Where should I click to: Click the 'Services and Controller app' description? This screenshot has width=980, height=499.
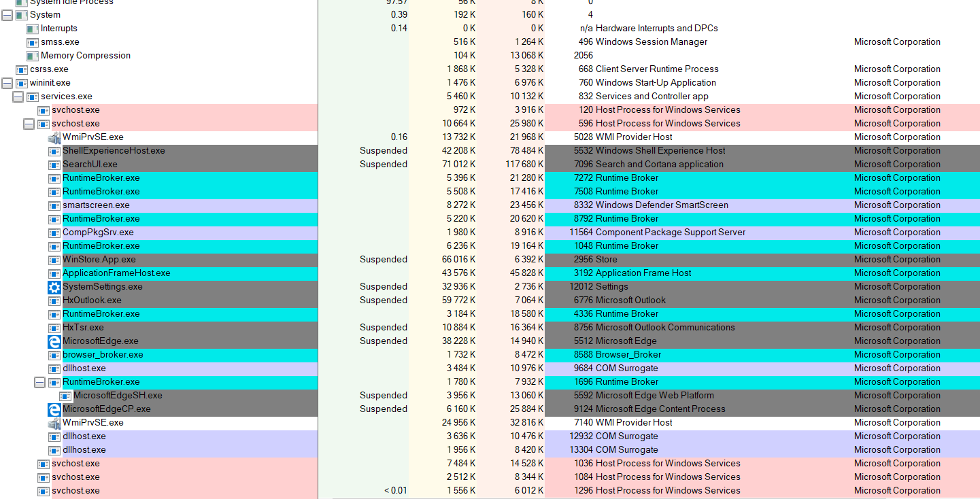pos(652,97)
